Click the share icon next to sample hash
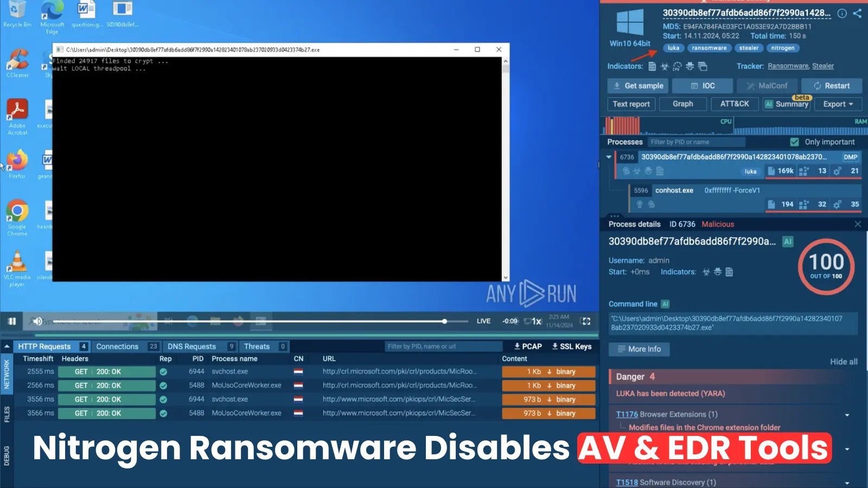 coord(857,14)
